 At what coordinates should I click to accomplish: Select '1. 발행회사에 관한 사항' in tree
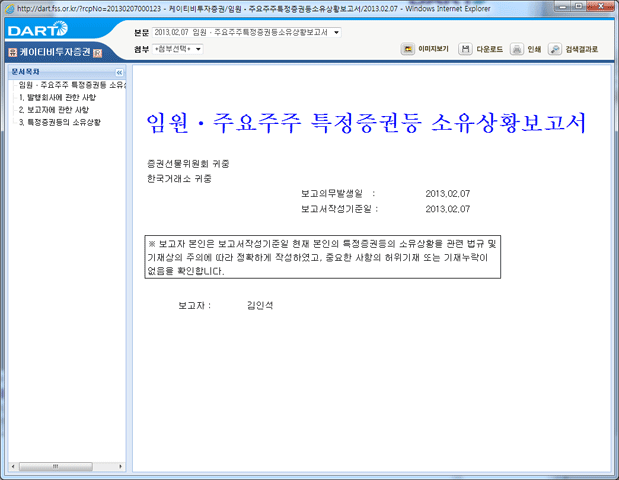click(60, 98)
